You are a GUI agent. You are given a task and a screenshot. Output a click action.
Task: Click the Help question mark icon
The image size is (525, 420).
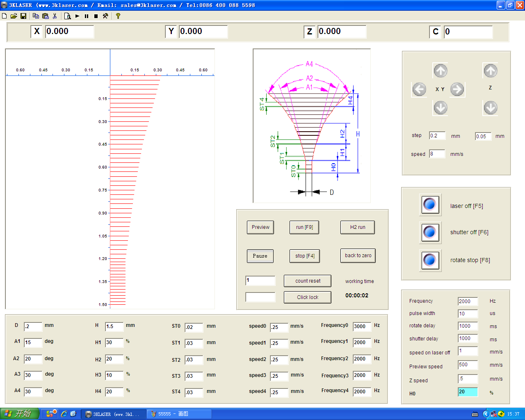click(118, 16)
